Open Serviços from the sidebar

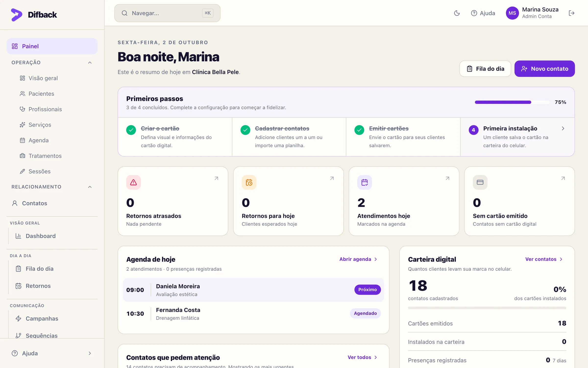point(36,125)
